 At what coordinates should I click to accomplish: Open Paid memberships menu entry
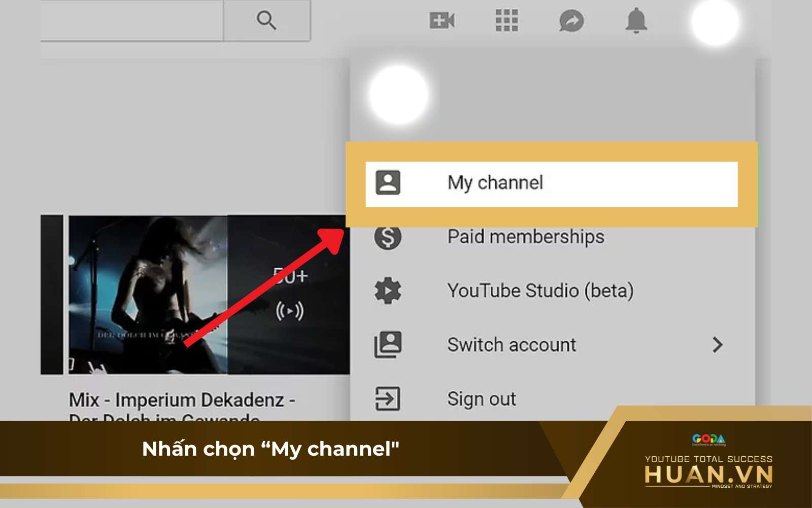tap(552, 237)
